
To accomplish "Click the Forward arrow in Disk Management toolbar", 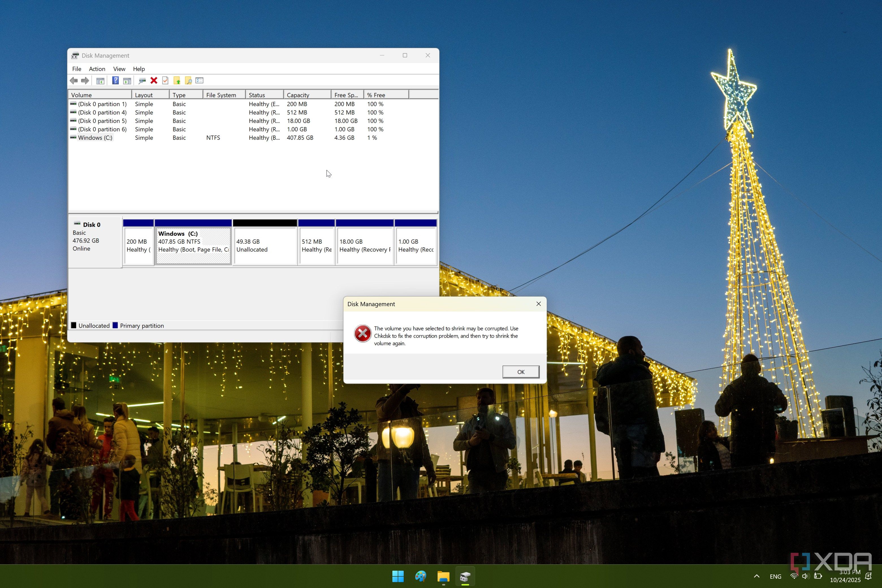I will (85, 80).
